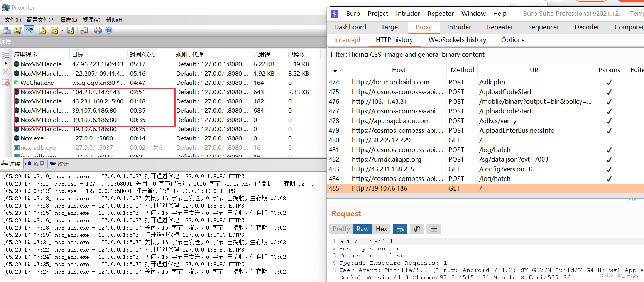644x282 pixels.
Task: Click the print icon in Proxifier toolbar
Action: point(98,30)
